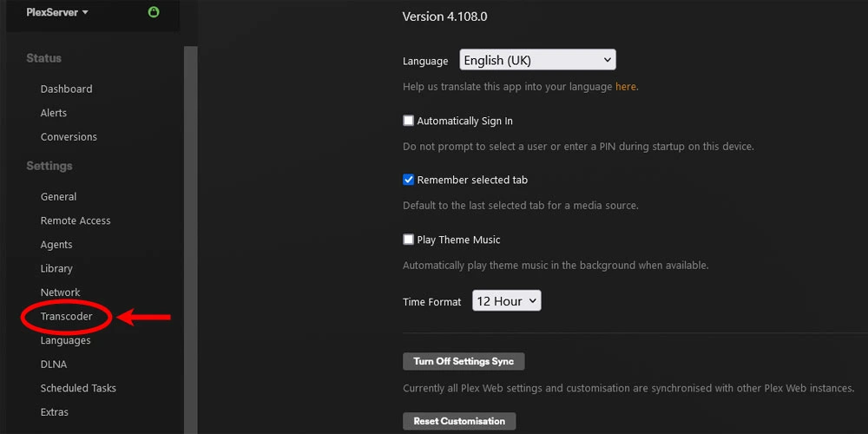Uncheck Remember selected tab

(409, 180)
